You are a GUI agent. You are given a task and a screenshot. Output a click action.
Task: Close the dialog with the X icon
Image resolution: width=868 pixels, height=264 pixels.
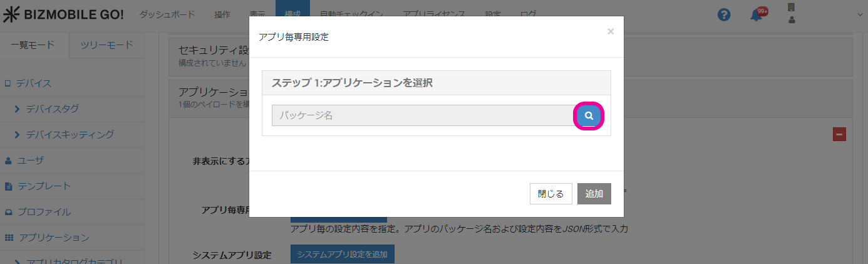(x=611, y=31)
